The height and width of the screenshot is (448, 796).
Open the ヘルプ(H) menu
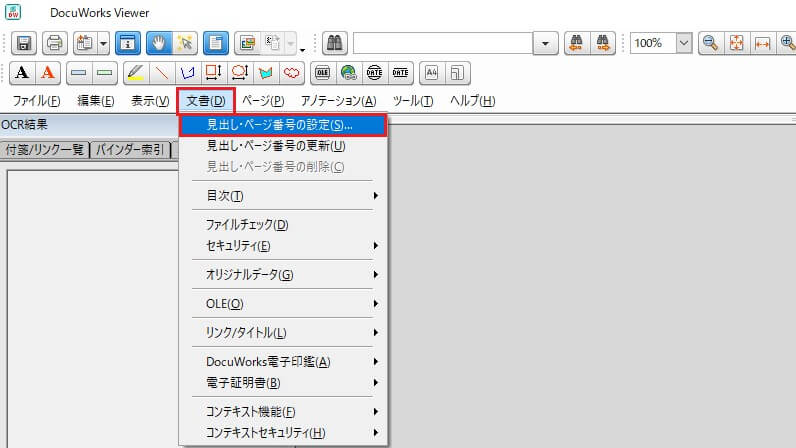[472, 101]
